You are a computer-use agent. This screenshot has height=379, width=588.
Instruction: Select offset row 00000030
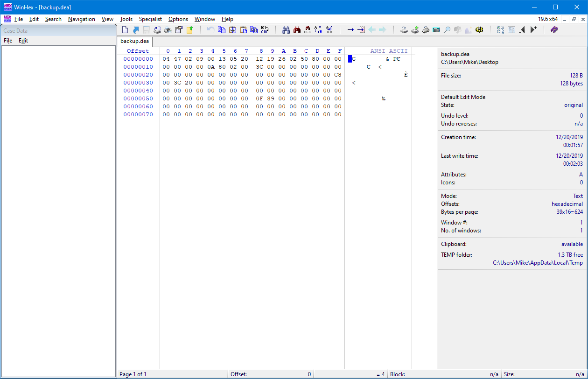click(138, 83)
